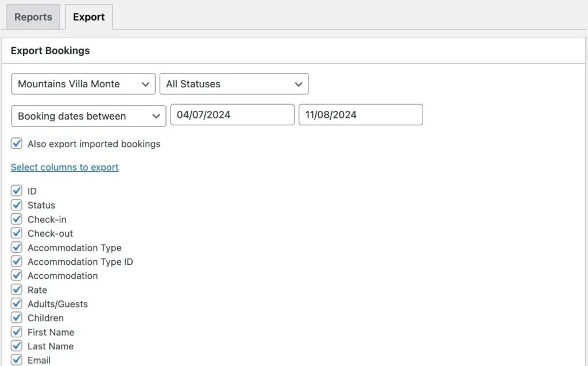Toggle the Email column checkbox
The image size is (588, 366).
point(16,360)
